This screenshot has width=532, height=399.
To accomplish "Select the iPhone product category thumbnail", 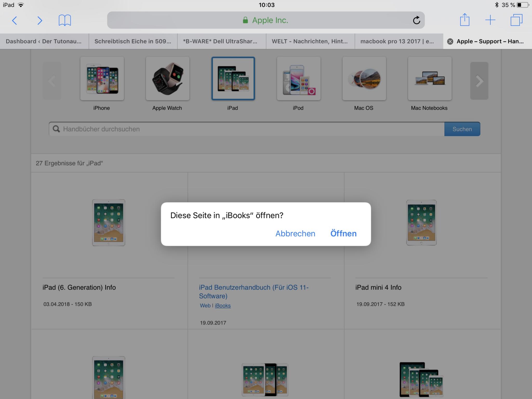I will point(102,79).
